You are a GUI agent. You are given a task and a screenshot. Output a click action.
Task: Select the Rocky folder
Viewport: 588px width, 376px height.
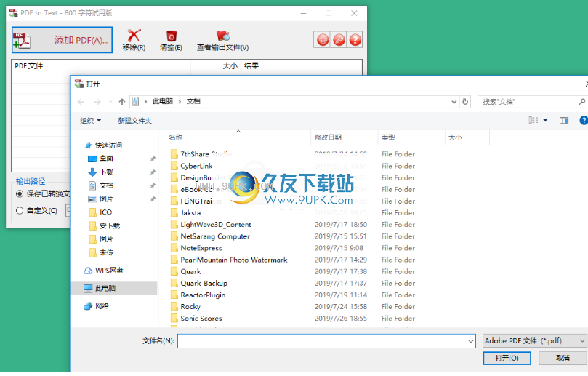click(190, 307)
